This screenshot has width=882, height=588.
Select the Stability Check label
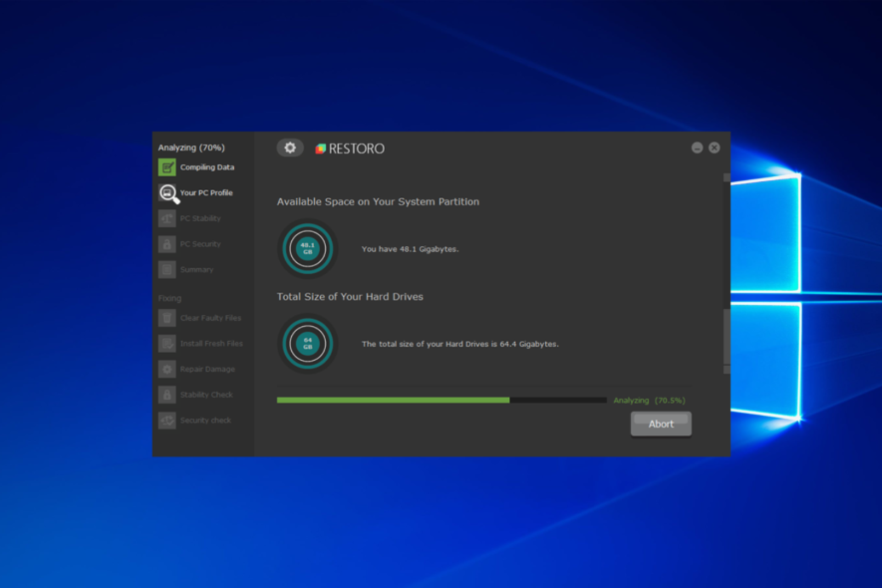pos(206,395)
